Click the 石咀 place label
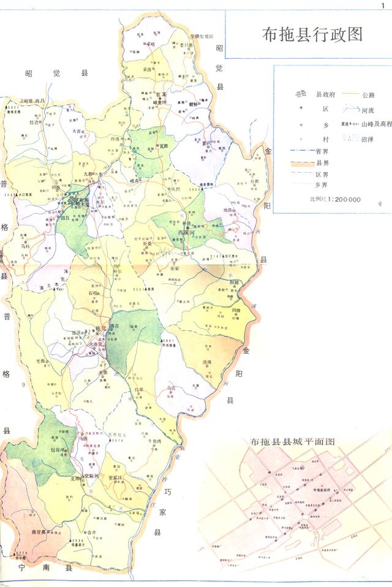392x587 pixels. point(92,293)
